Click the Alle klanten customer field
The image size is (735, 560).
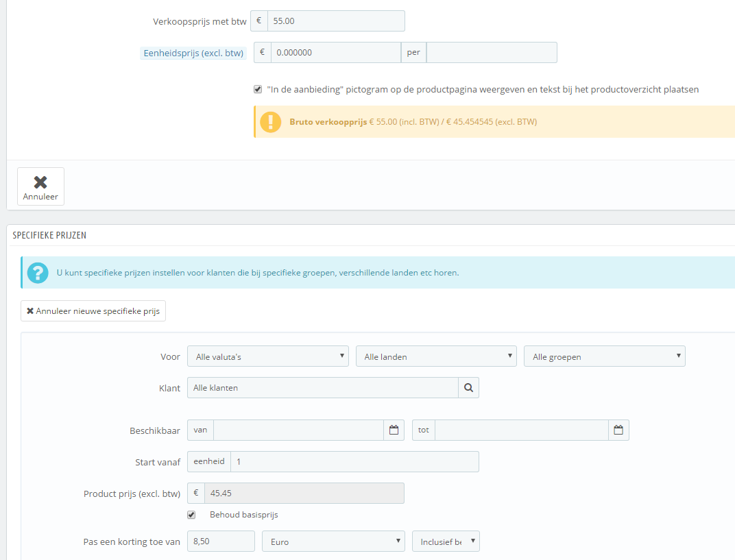pyautogui.click(x=322, y=387)
